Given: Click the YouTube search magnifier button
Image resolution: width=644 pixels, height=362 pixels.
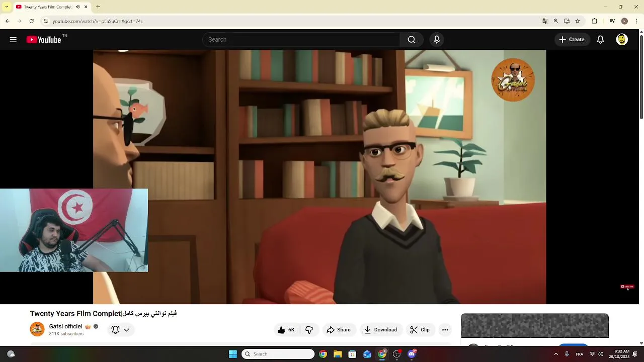Looking at the screenshot, I should point(412,40).
